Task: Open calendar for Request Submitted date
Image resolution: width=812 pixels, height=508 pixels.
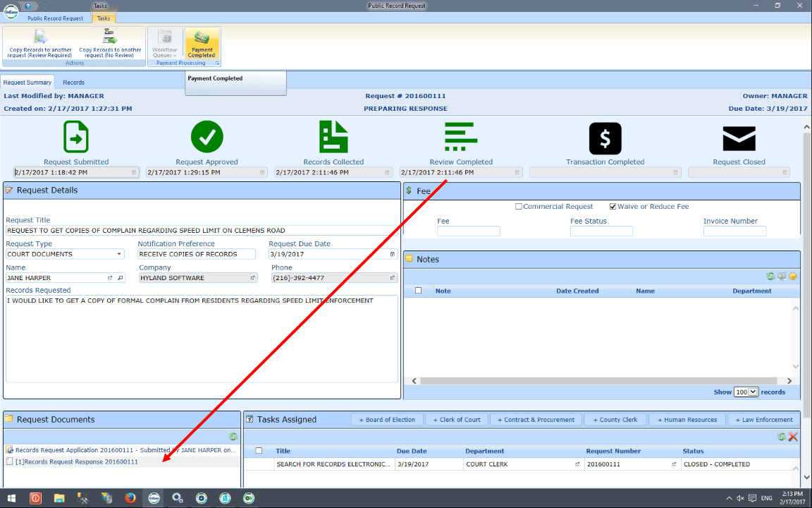Action: pos(134,173)
